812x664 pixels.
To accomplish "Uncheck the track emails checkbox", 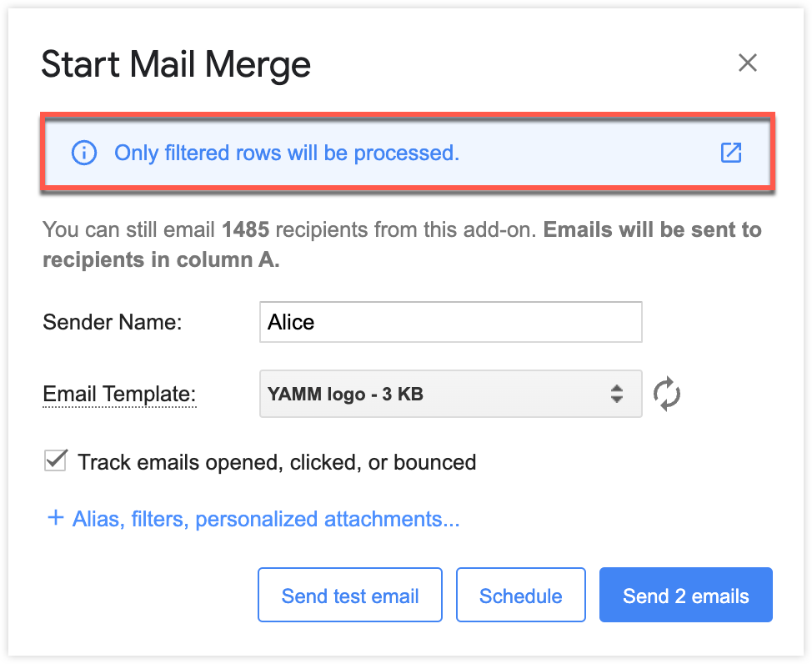I will (x=55, y=461).
